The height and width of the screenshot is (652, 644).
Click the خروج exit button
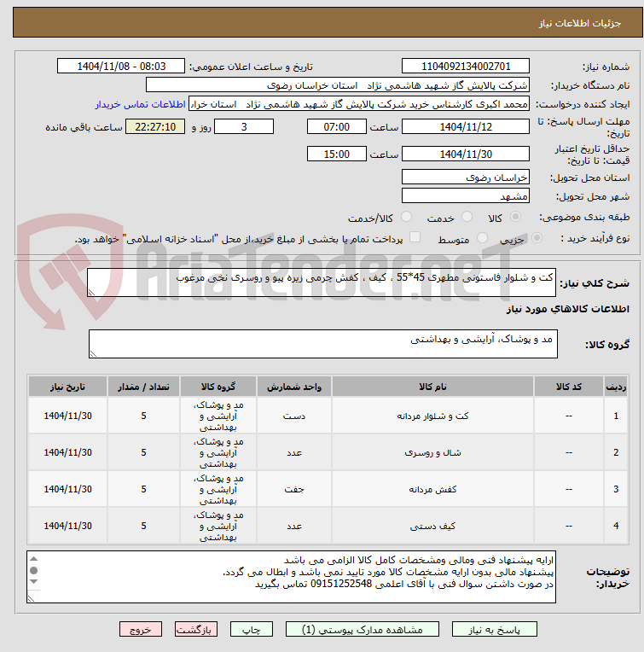point(141,630)
